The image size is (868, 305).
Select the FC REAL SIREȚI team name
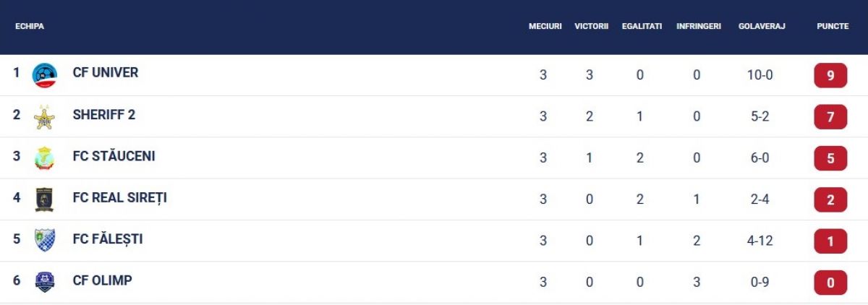[x=120, y=197]
